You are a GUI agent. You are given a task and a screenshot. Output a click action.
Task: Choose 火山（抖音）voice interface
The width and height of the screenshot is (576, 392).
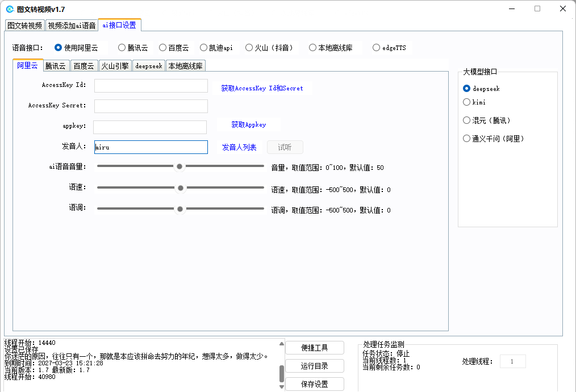(249, 48)
